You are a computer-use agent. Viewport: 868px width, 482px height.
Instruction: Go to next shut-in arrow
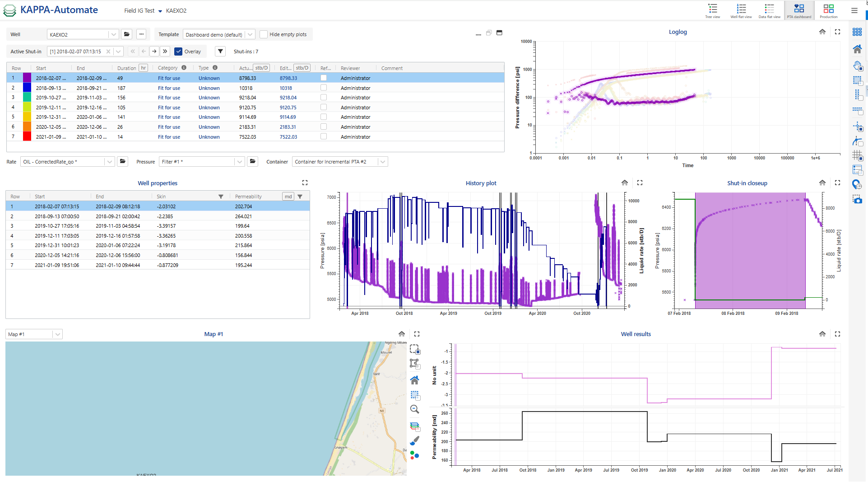click(x=154, y=51)
